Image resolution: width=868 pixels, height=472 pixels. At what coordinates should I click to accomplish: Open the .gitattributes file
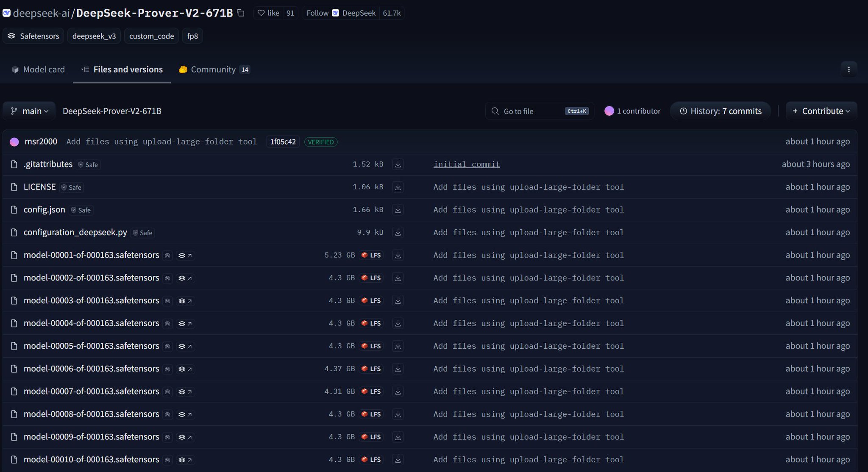[x=48, y=164]
